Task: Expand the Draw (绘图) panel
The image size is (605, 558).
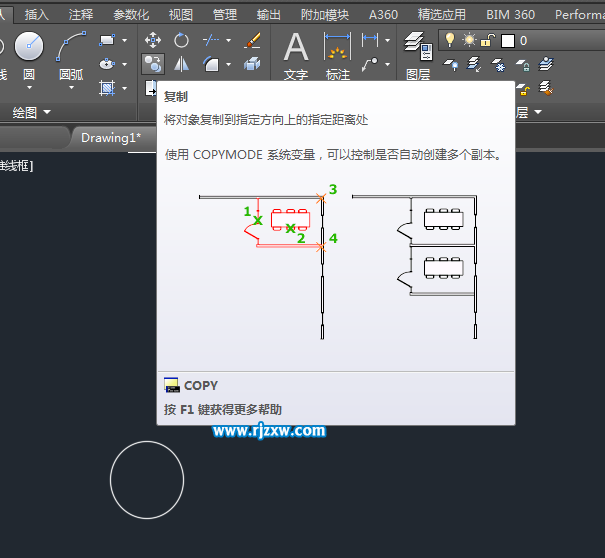Action: point(32,112)
